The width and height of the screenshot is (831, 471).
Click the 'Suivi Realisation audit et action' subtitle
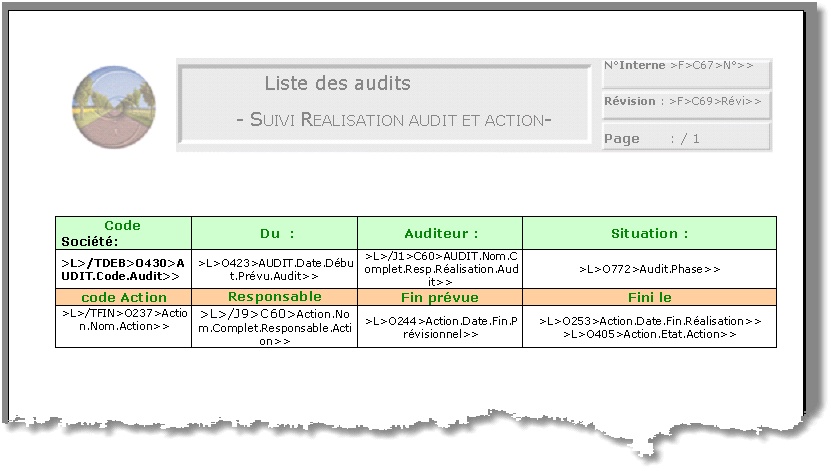(x=394, y=120)
